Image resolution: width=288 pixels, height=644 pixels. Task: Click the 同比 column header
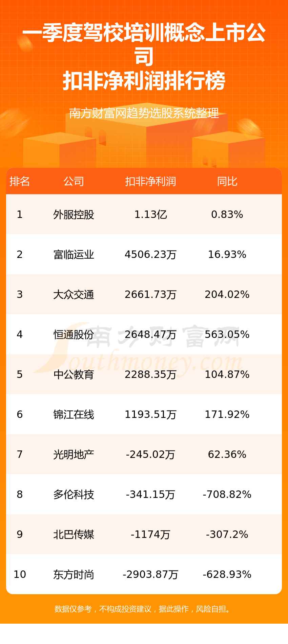tap(227, 182)
